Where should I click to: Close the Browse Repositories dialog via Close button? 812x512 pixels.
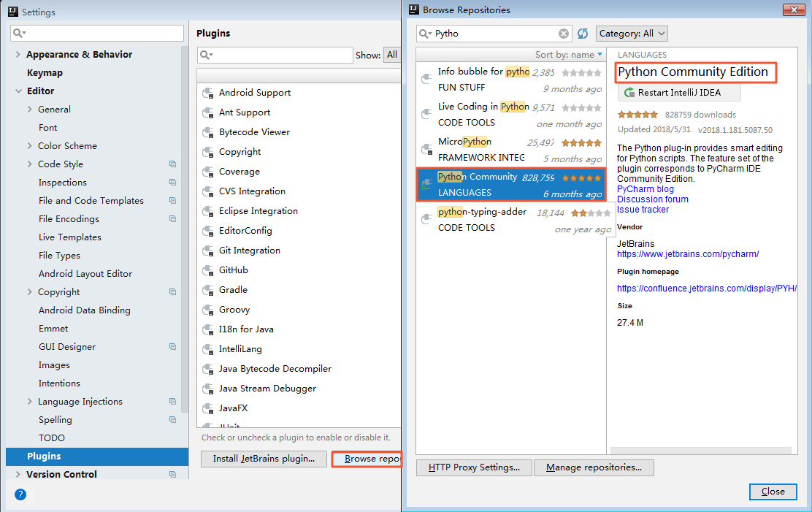coord(773,492)
